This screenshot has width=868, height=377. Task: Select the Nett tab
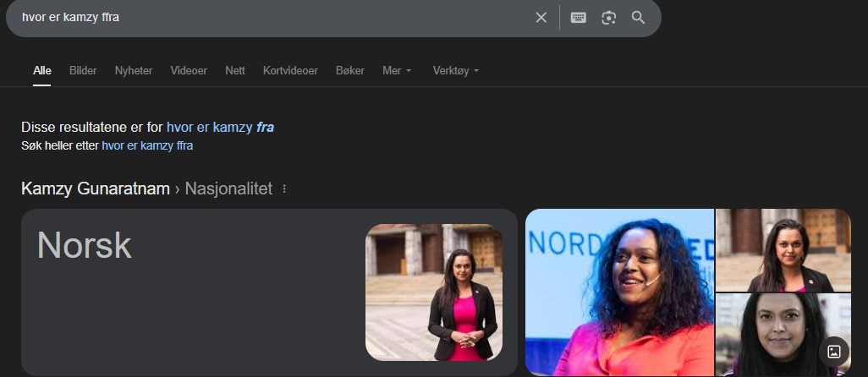tap(235, 71)
